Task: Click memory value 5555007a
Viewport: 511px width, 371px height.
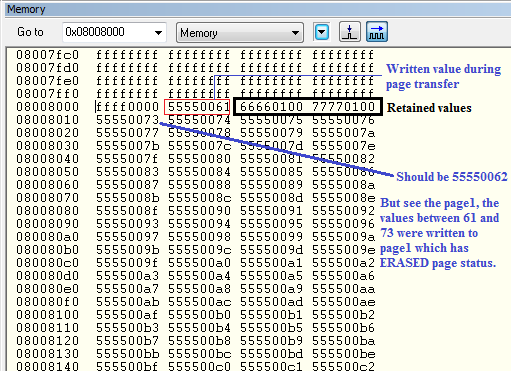Action: (x=343, y=133)
